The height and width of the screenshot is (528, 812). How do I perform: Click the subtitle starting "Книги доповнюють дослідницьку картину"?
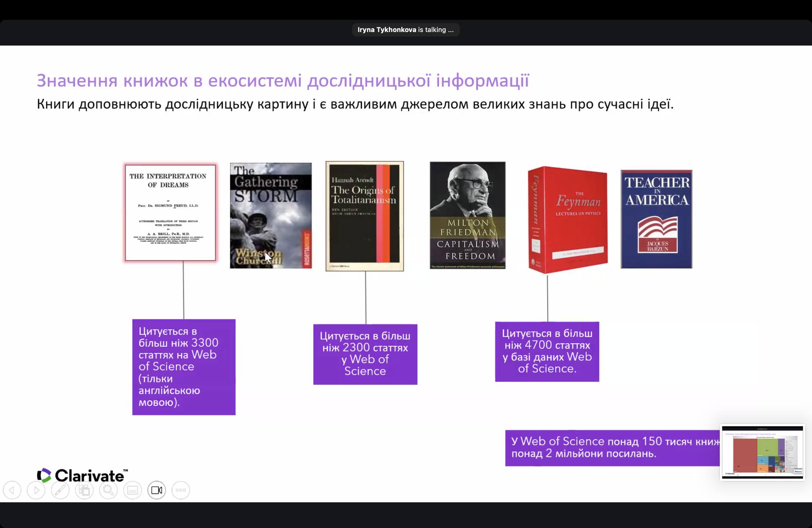coord(355,104)
